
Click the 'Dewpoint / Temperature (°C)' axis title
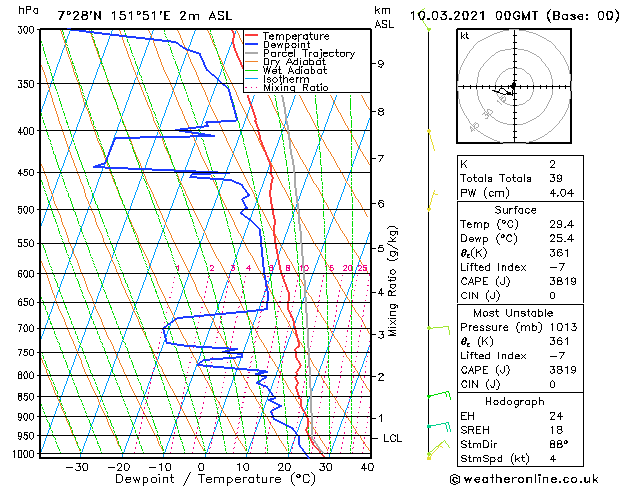coord(215,479)
